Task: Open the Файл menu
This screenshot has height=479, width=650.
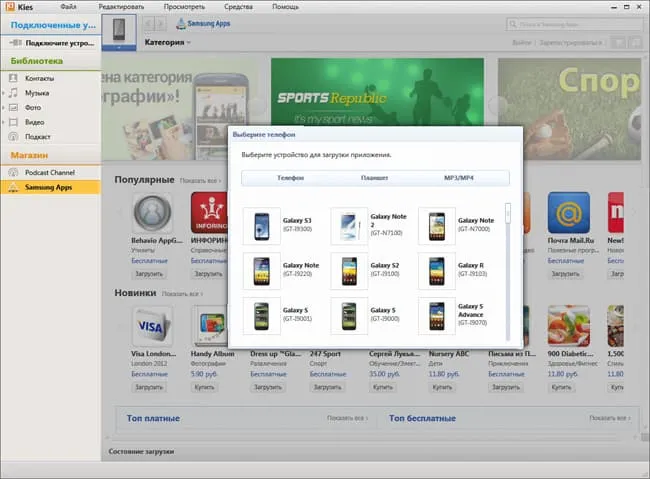Action: click(x=68, y=7)
